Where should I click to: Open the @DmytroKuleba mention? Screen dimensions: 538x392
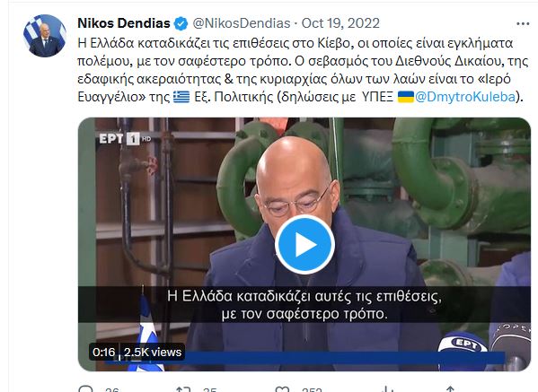465,97
